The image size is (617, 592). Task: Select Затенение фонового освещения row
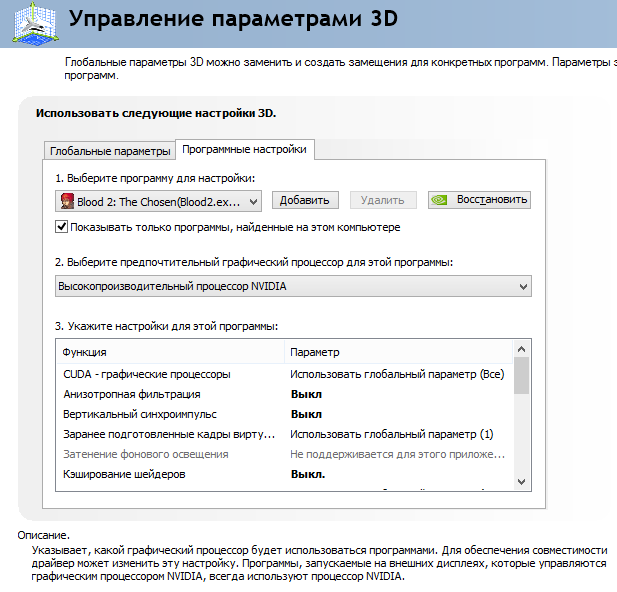284,454
